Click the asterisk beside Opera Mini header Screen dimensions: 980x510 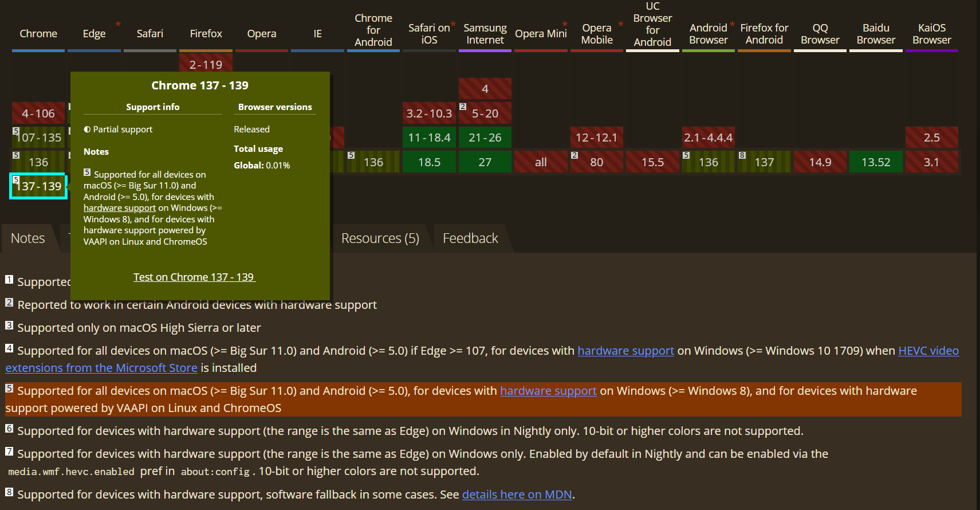[565, 24]
